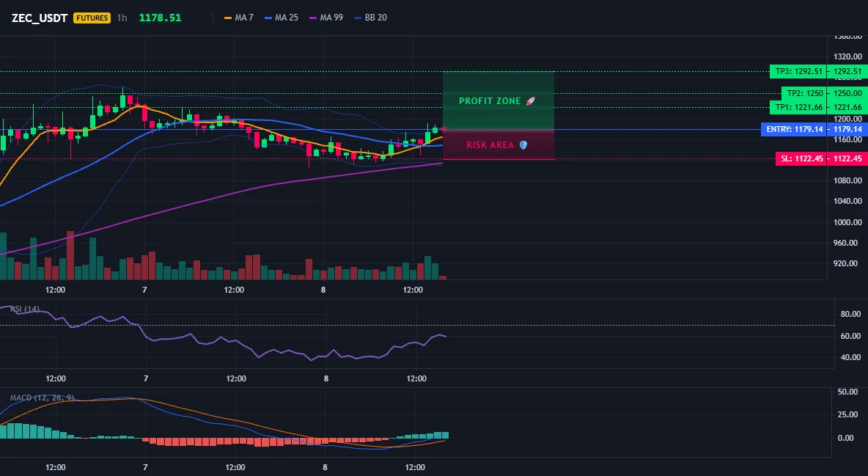
Task: Click the 1250.00 price axis tag
Action: pos(847,93)
